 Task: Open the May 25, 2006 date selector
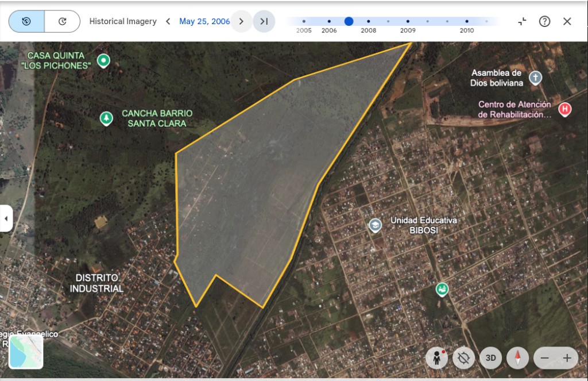click(x=204, y=21)
